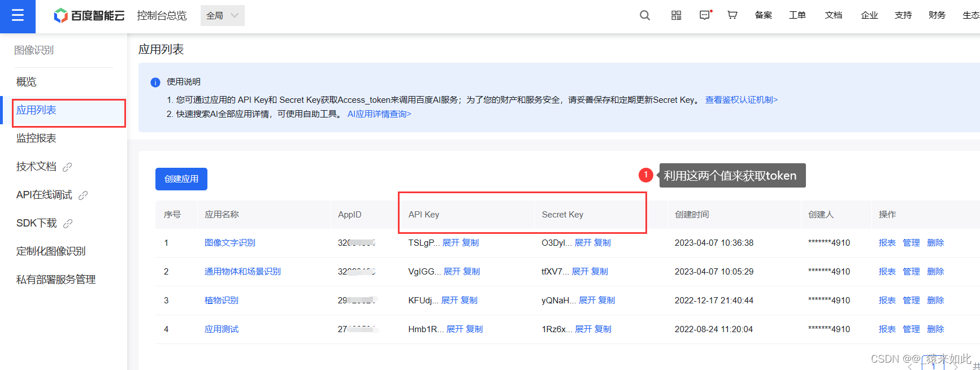Select 监控报表 in the sidebar

tap(36, 138)
